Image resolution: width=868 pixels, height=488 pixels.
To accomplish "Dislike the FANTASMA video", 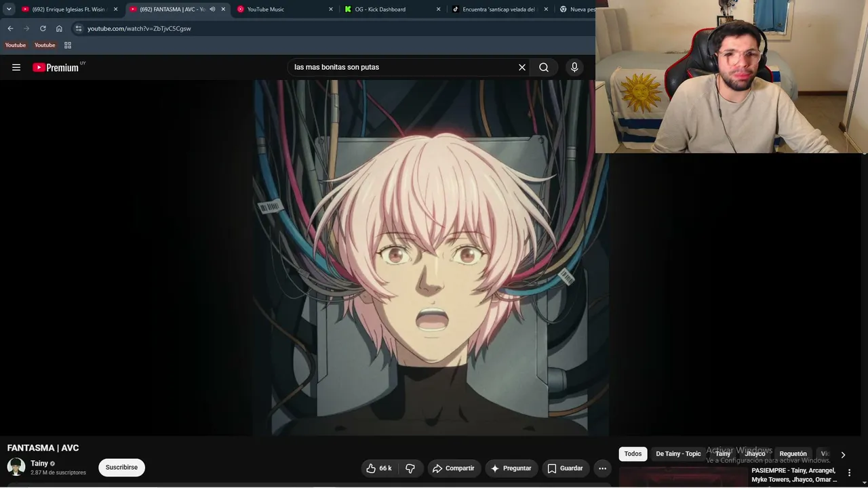I will 410,468.
